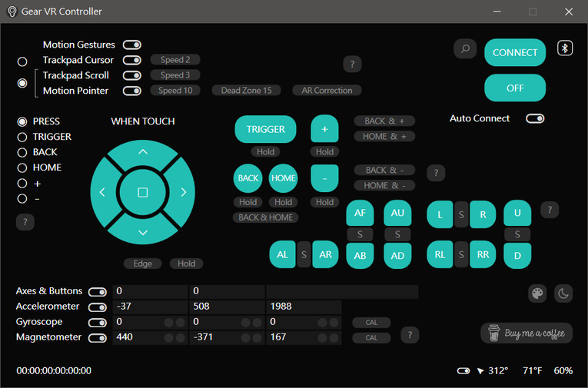Click the plus mapping button
The width and height of the screenshot is (588, 388).
(x=324, y=129)
